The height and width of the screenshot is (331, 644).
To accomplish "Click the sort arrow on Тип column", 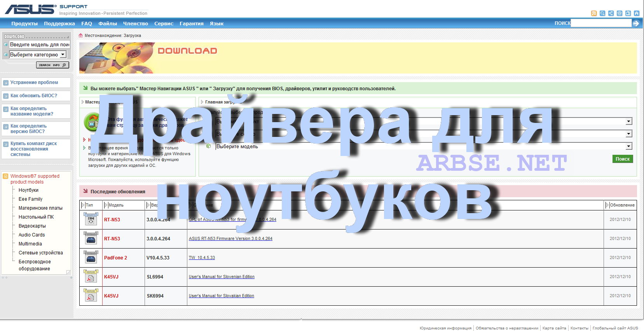I will point(83,205).
